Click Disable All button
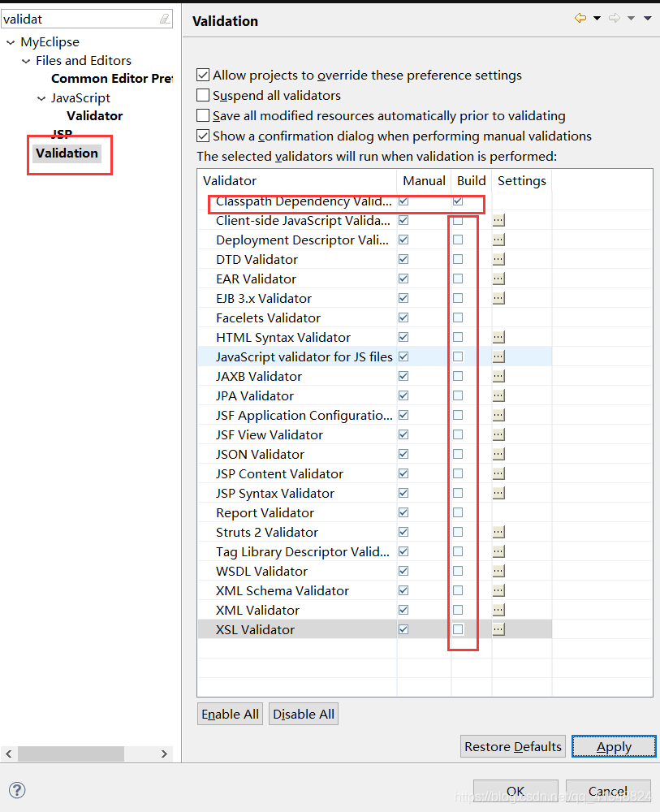The image size is (660, 812). click(304, 714)
